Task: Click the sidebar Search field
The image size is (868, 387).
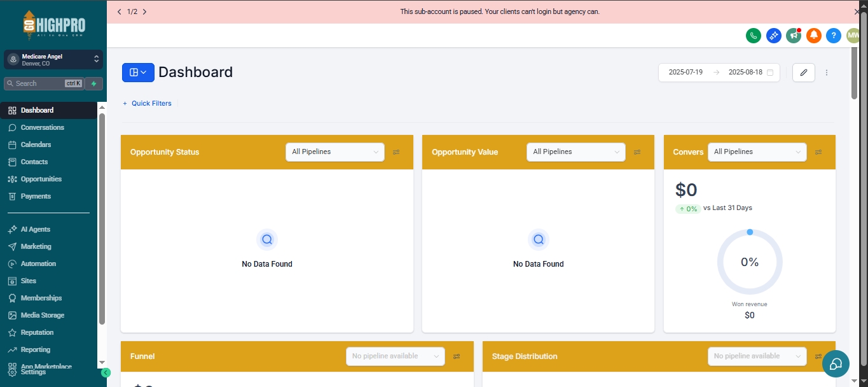Action: 44,83
